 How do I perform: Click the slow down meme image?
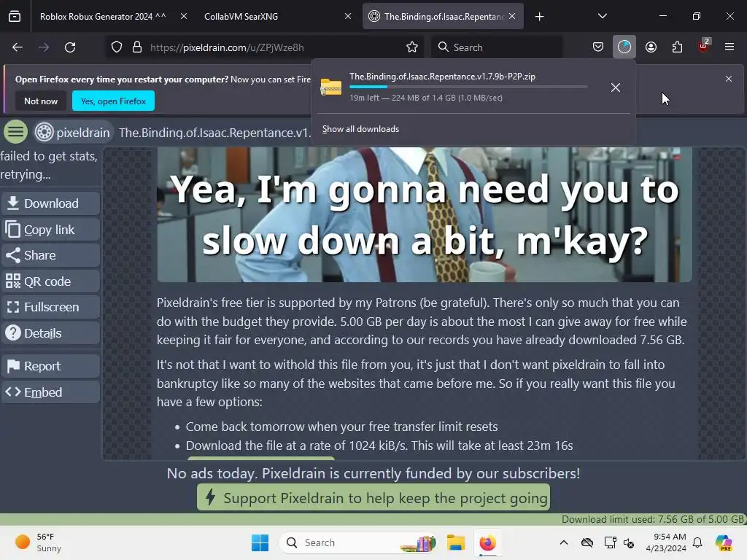coord(425,214)
